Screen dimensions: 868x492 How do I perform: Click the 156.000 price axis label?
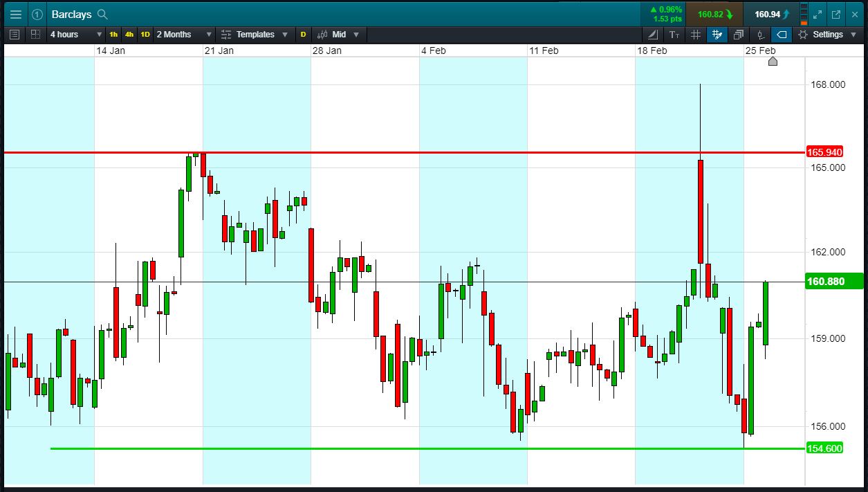829,427
